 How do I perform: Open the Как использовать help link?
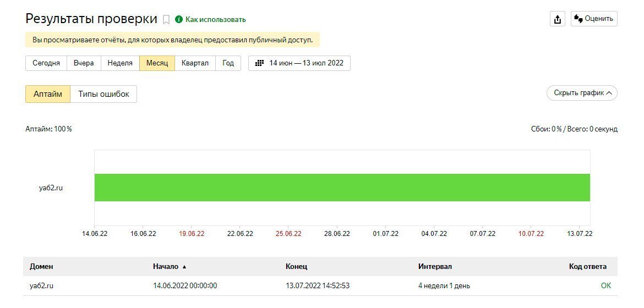pyautogui.click(x=216, y=19)
